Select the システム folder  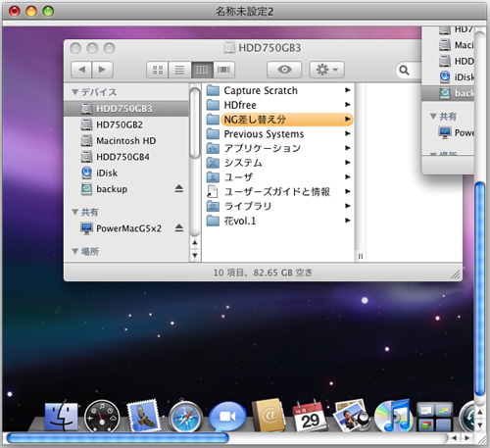pyautogui.click(x=279, y=163)
